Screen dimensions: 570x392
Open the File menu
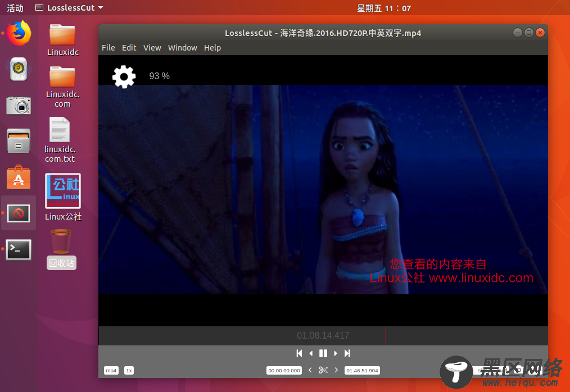[108, 48]
